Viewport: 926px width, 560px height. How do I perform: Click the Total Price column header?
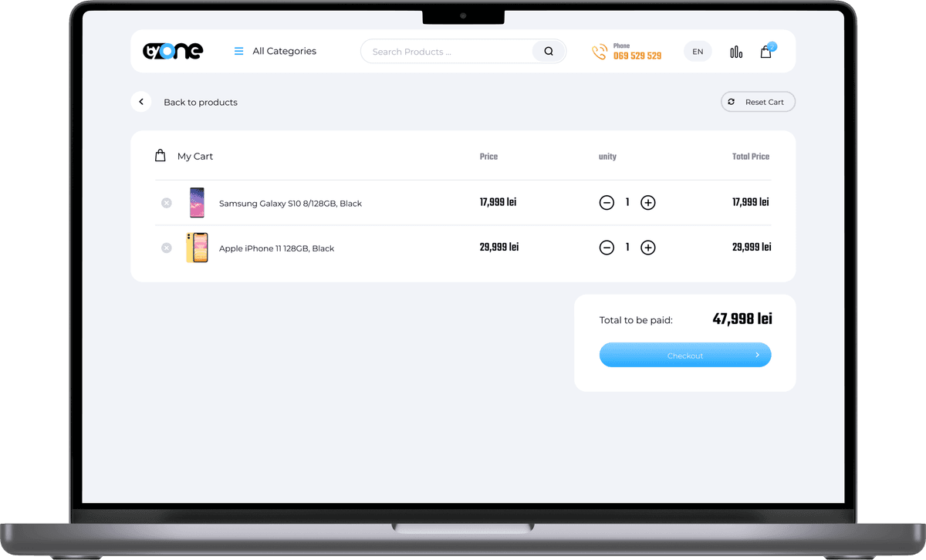tap(751, 157)
